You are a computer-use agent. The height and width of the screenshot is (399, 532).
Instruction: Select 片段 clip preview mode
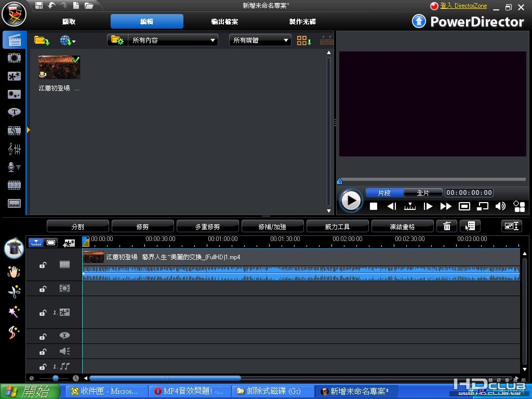coord(385,193)
